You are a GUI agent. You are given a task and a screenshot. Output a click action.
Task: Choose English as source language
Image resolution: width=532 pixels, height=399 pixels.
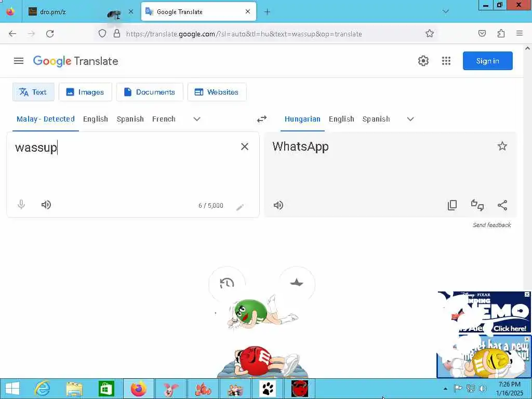coord(96,119)
